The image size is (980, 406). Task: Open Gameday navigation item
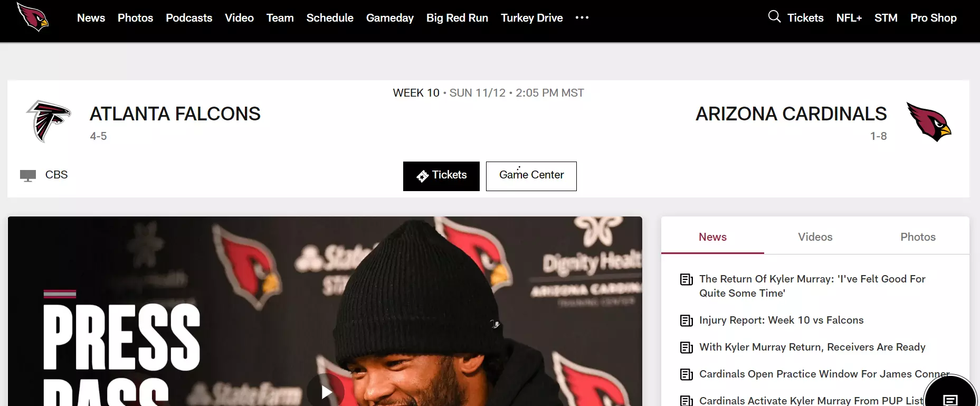[390, 18]
